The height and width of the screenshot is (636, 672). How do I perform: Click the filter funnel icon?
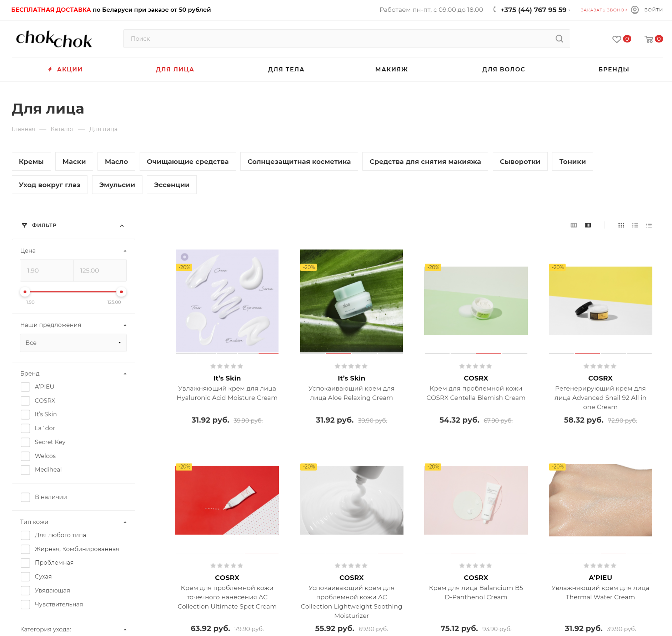(24, 225)
